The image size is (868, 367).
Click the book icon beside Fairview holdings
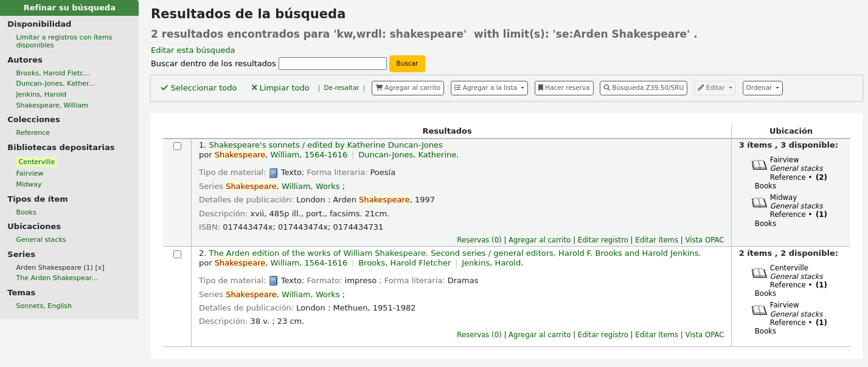point(759,165)
